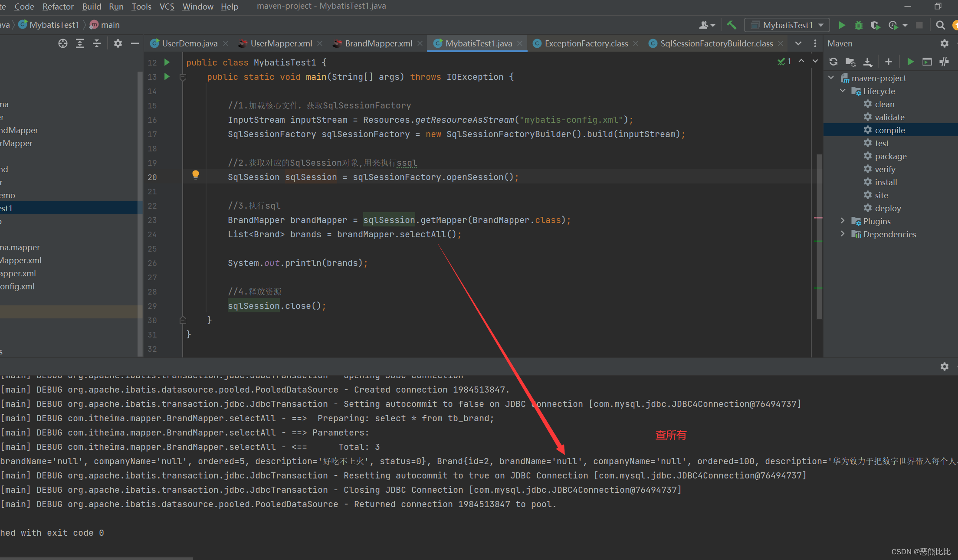The width and height of the screenshot is (958, 560).
Task: Switch to SqlSessionFactoryBuilder.class tab
Action: coord(716,43)
